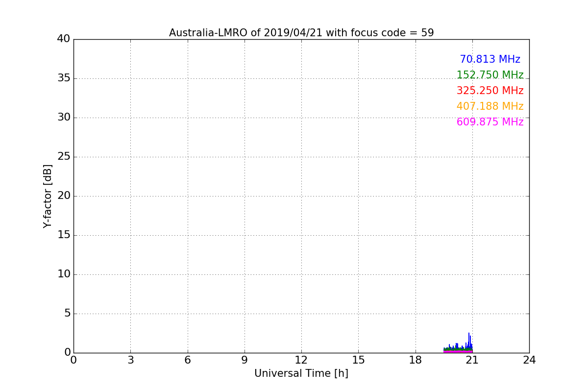Select the 152.750 MHz legend label
Viewport: 588px width, 392px height.
(490, 75)
